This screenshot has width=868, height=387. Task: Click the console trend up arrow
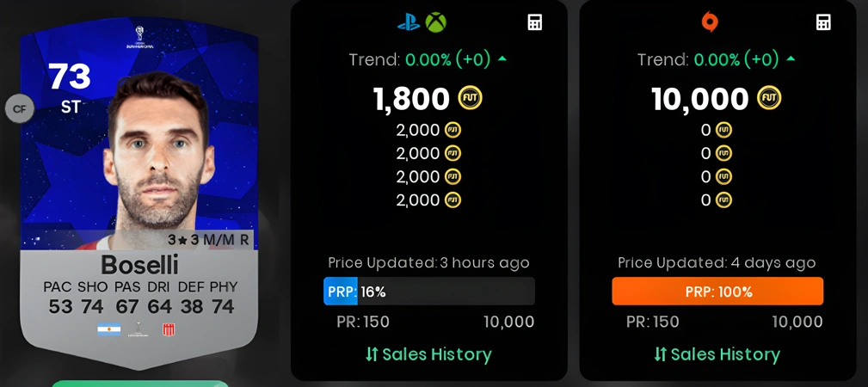[x=502, y=58]
